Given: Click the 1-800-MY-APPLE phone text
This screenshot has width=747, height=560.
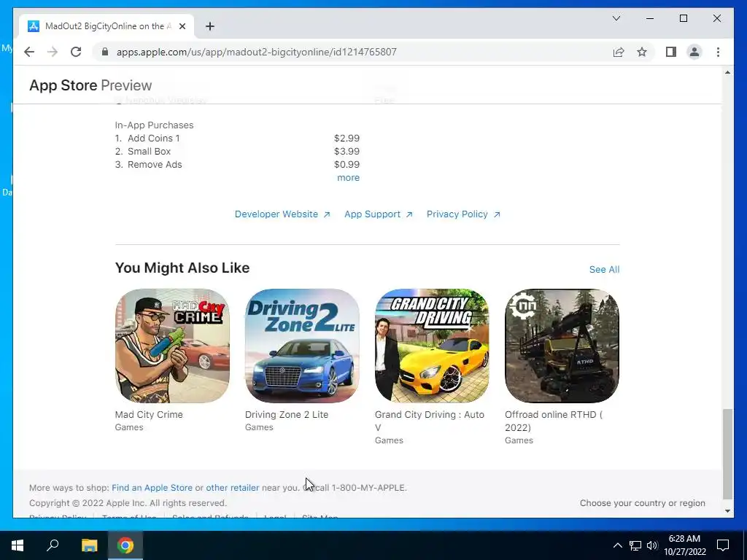Looking at the screenshot, I should [x=368, y=488].
